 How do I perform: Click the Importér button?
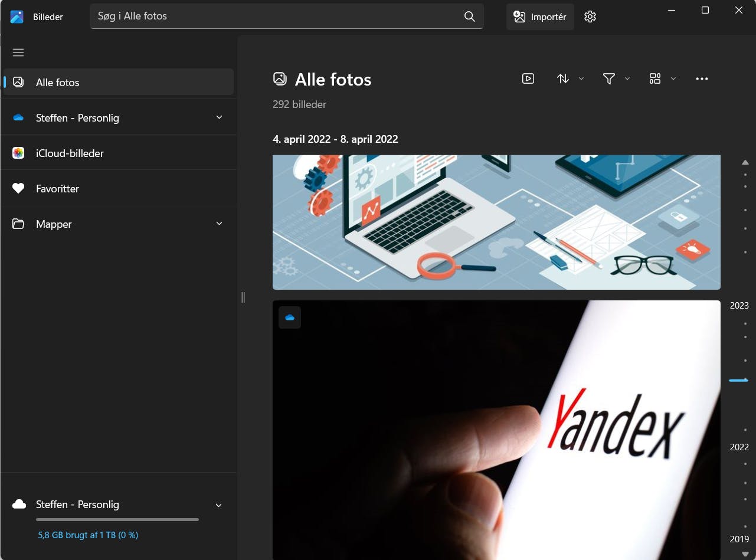coord(540,17)
